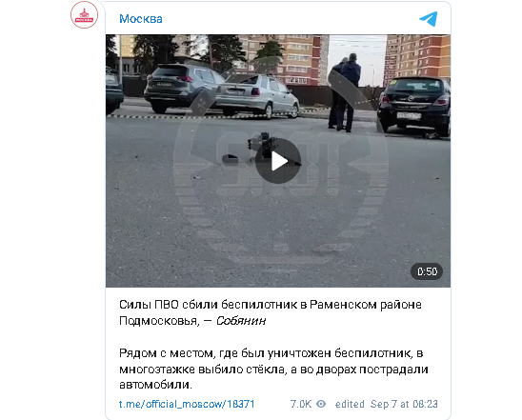
Task: Click the italic Собянин attribution text
Action: point(241,321)
